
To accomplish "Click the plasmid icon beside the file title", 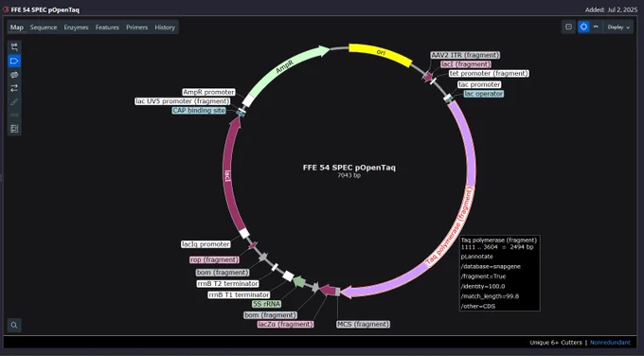I will point(6,9).
